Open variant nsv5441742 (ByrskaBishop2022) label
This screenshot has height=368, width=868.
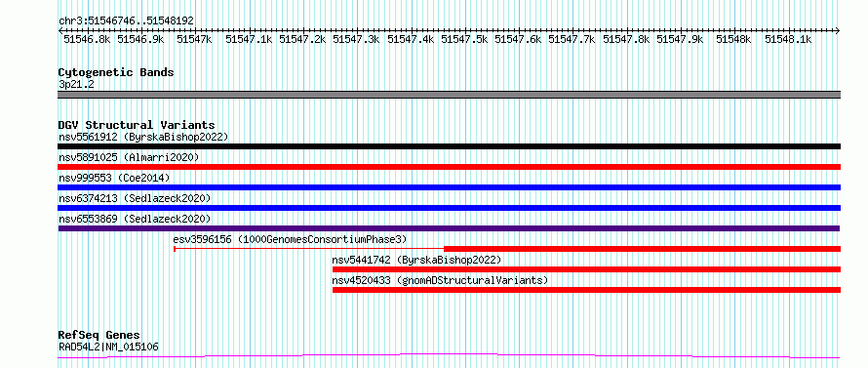coord(416,260)
